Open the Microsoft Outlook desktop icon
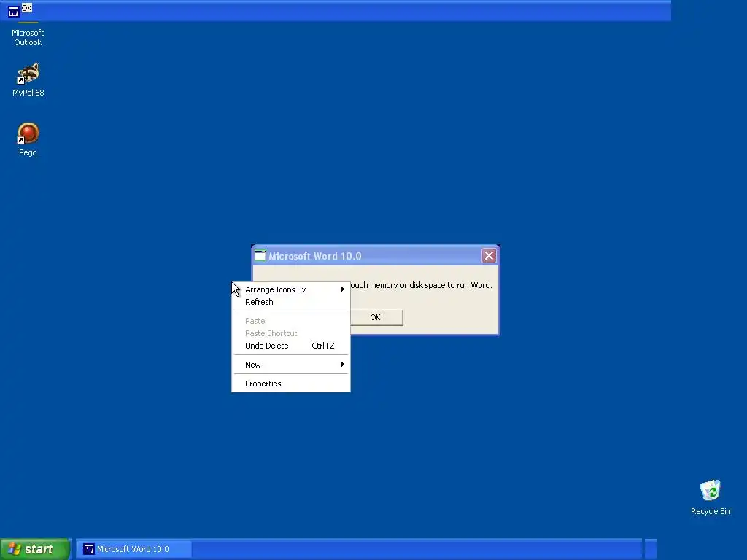747x560 pixels. (28, 34)
